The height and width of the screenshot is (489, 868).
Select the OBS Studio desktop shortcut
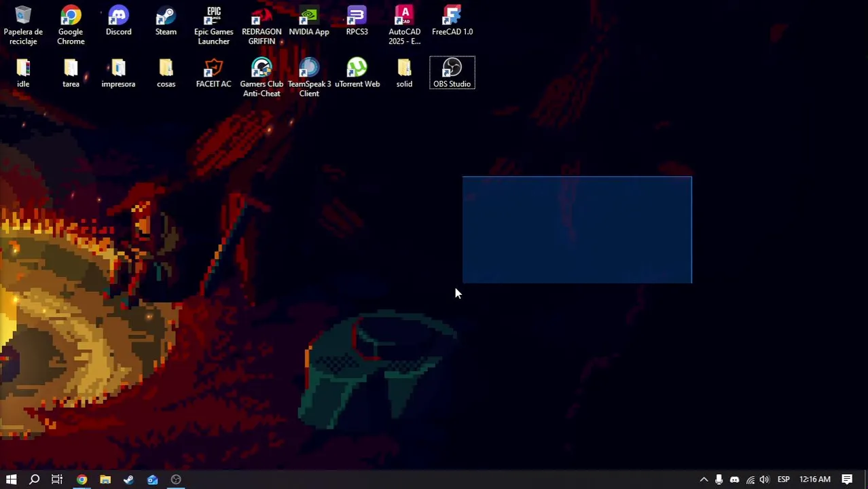(452, 73)
